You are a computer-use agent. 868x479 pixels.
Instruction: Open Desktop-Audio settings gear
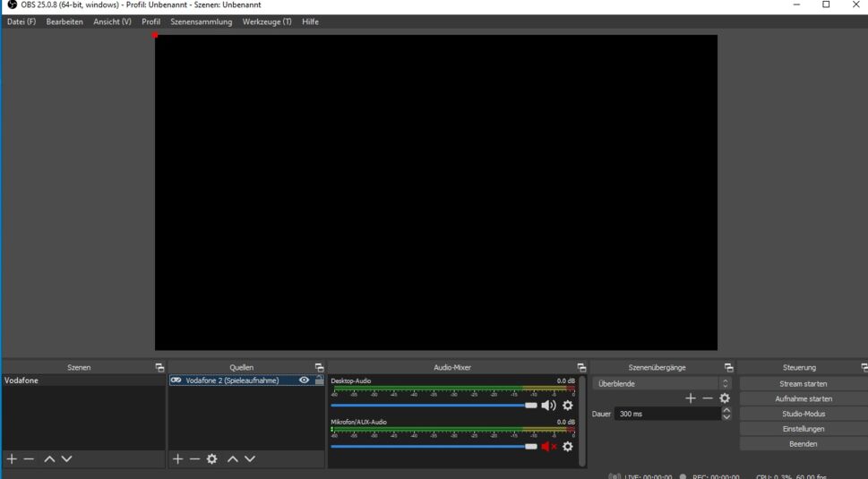(x=568, y=406)
